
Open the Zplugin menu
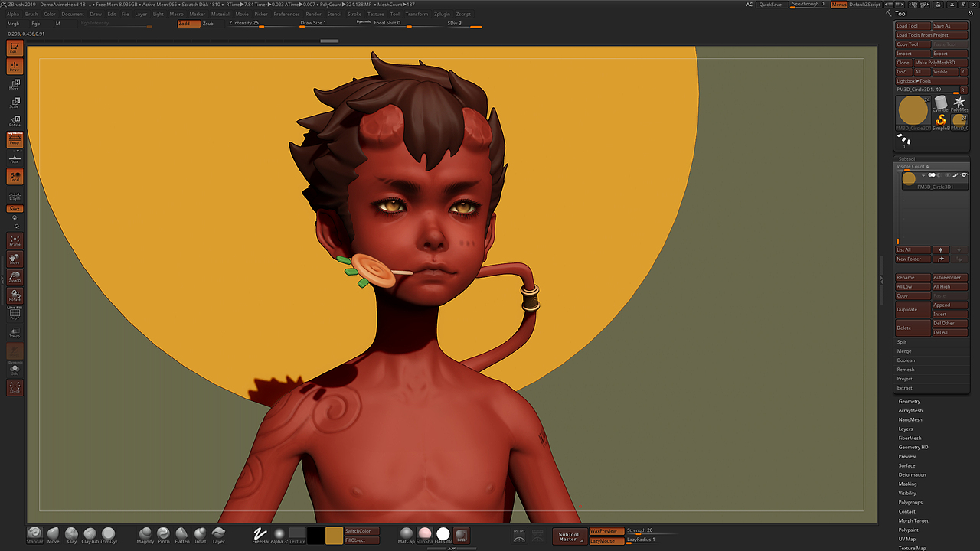coord(444,13)
